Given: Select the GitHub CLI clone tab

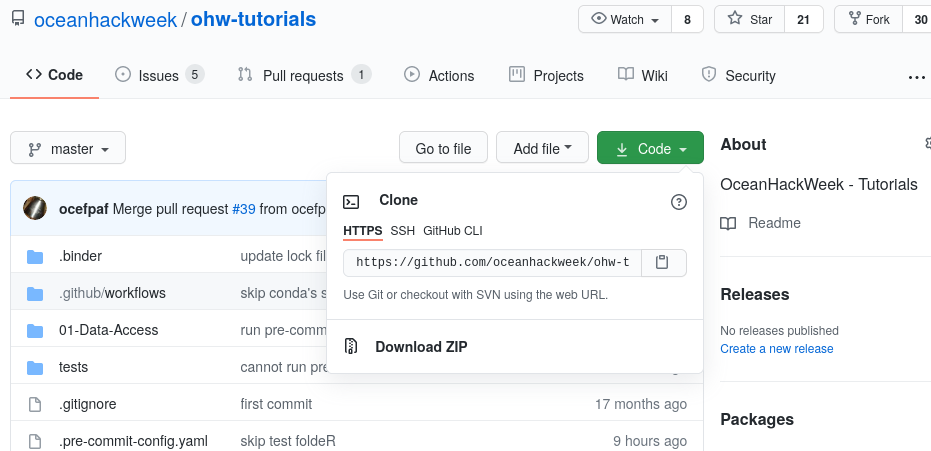Looking at the screenshot, I should pyautogui.click(x=452, y=230).
